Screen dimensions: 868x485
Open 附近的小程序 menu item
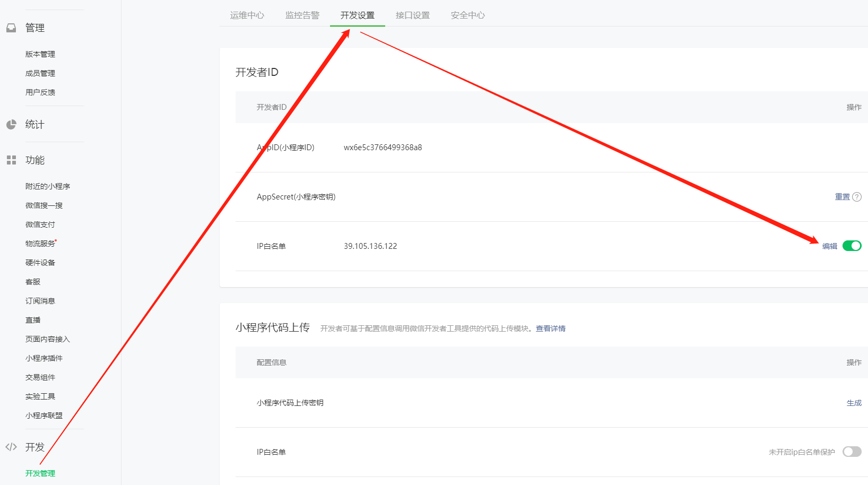48,186
